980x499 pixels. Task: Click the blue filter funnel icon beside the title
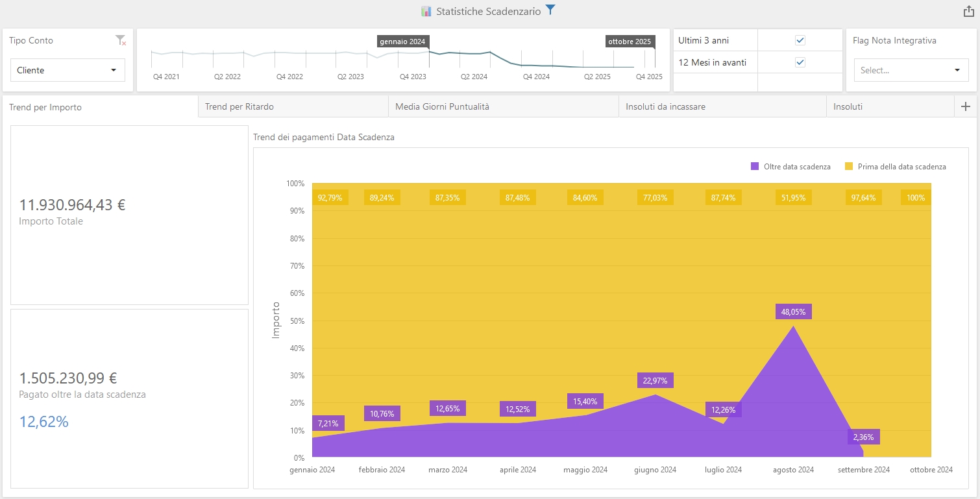point(550,10)
